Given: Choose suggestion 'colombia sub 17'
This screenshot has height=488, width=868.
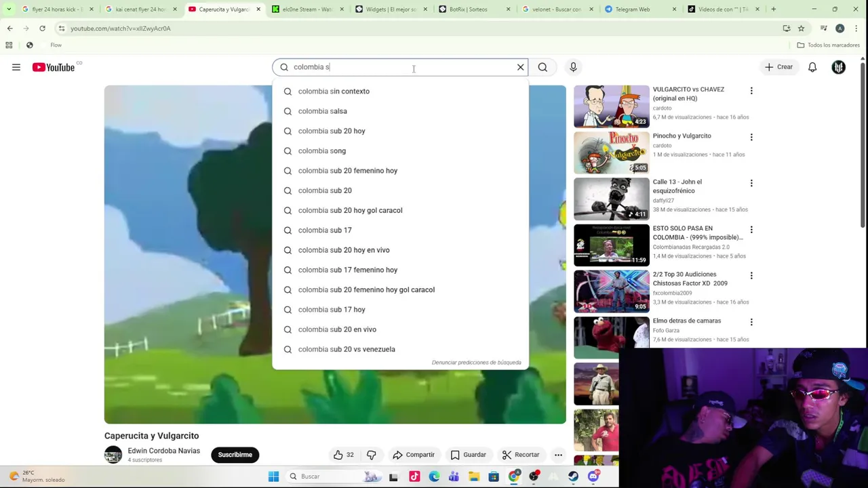Looking at the screenshot, I should (x=400, y=230).
